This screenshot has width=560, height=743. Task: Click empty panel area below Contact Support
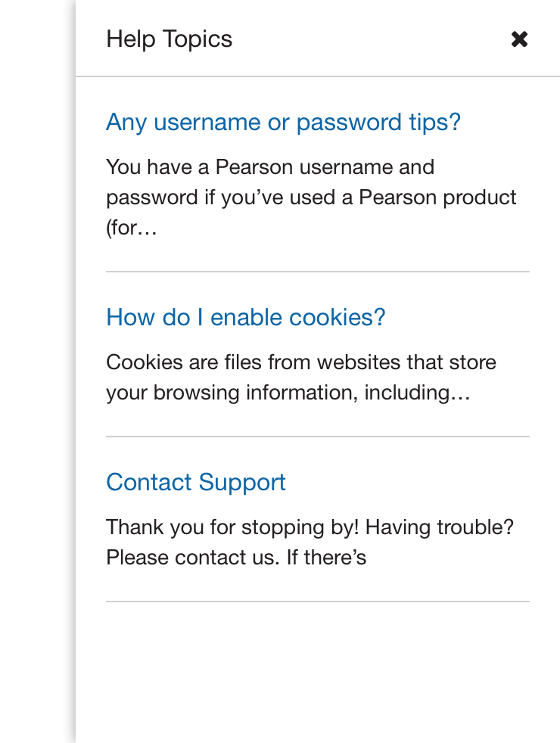pyautogui.click(x=318, y=673)
